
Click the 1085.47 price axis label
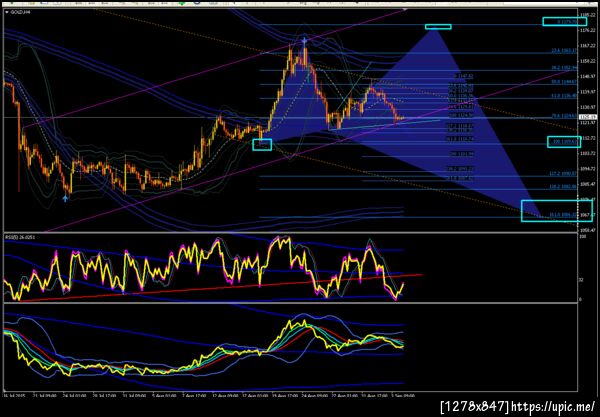(588, 184)
